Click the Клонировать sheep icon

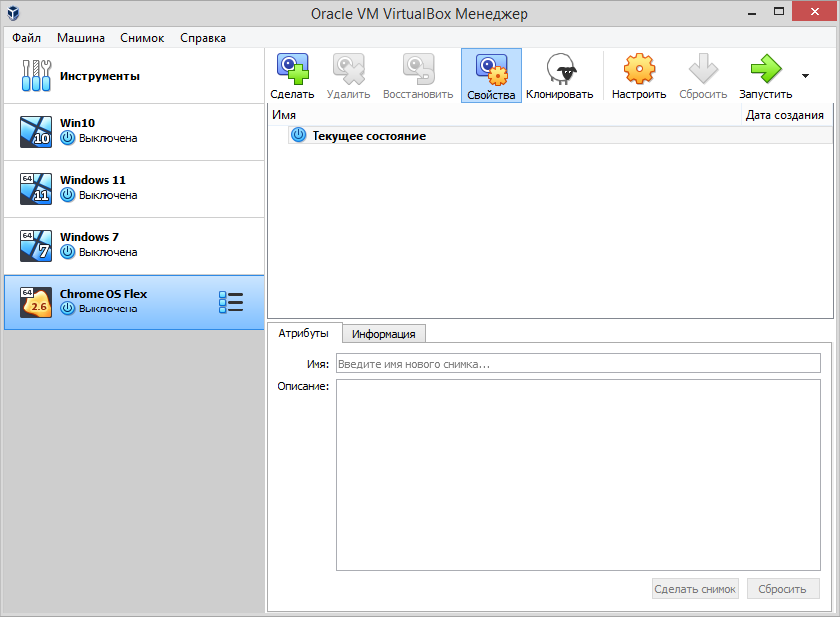coord(561,69)
